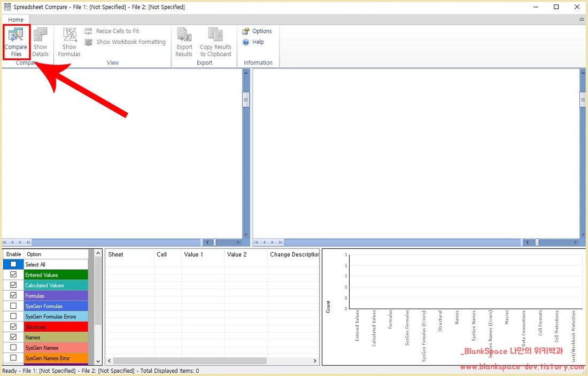Enable the SysGen Formulas checkbox
Image resolution: width=588 pixels, height=376 pixels.
coord(13,306)
